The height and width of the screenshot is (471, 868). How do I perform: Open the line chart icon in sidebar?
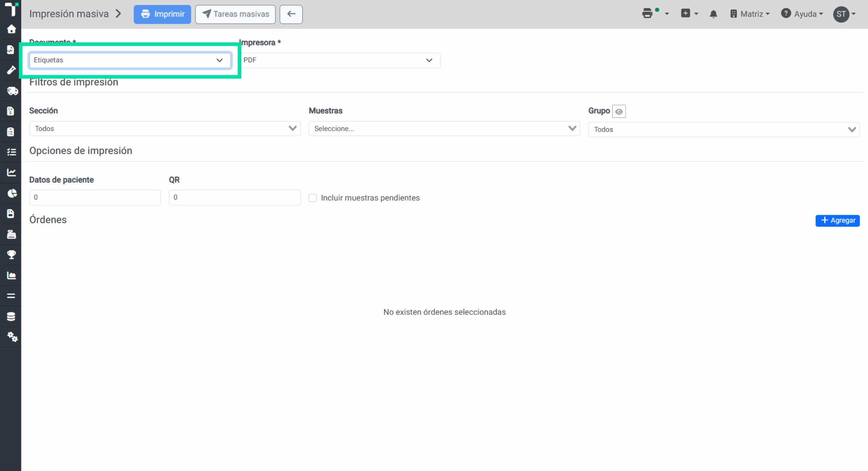pyautogui.click(x=11, y=172)
